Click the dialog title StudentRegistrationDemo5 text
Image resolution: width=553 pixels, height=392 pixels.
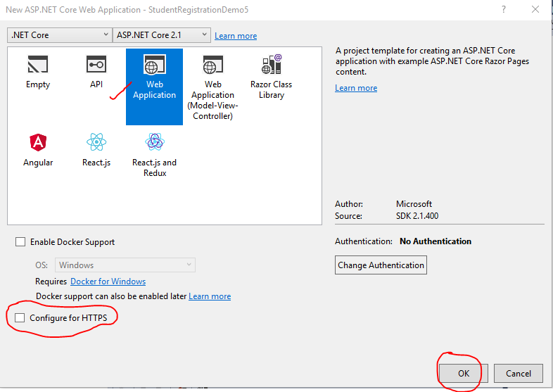[198, 10]
